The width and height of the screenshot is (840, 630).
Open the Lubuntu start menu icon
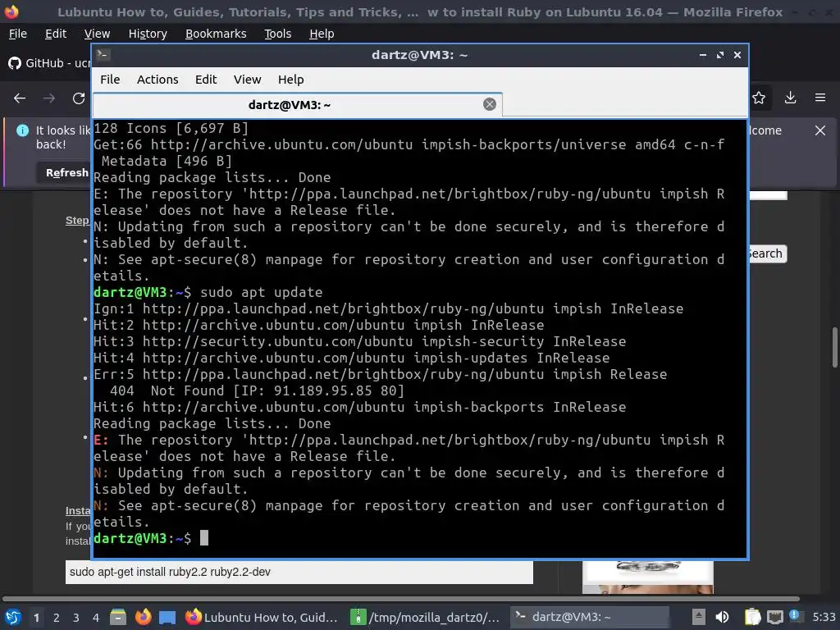pos(13,617)
